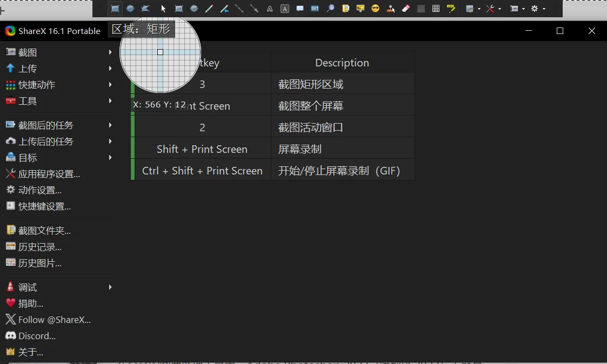The image size is (607, 364).
Task: Select the freehand arrow pencil tool
Action: coord(224,9)
